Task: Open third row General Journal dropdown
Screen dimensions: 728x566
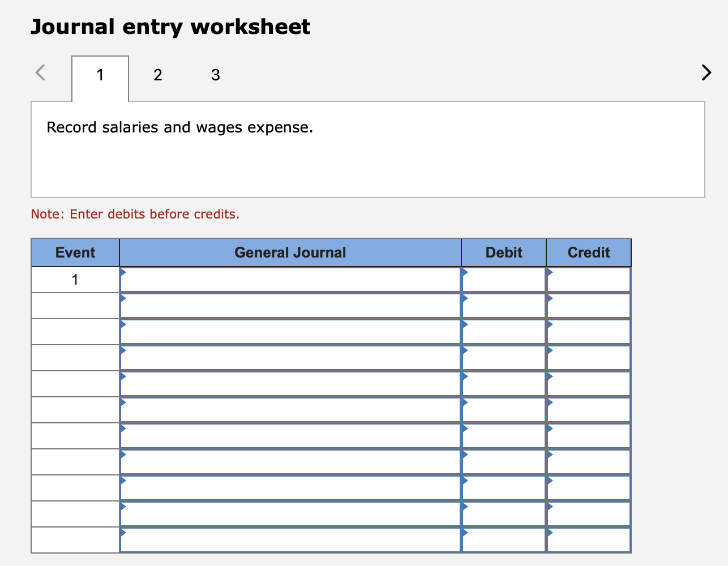Action: (290, 332)
